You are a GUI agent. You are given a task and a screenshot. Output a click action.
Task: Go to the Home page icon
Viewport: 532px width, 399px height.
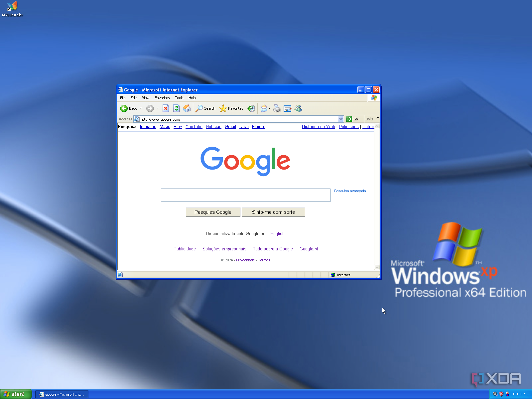coord(187,108)
